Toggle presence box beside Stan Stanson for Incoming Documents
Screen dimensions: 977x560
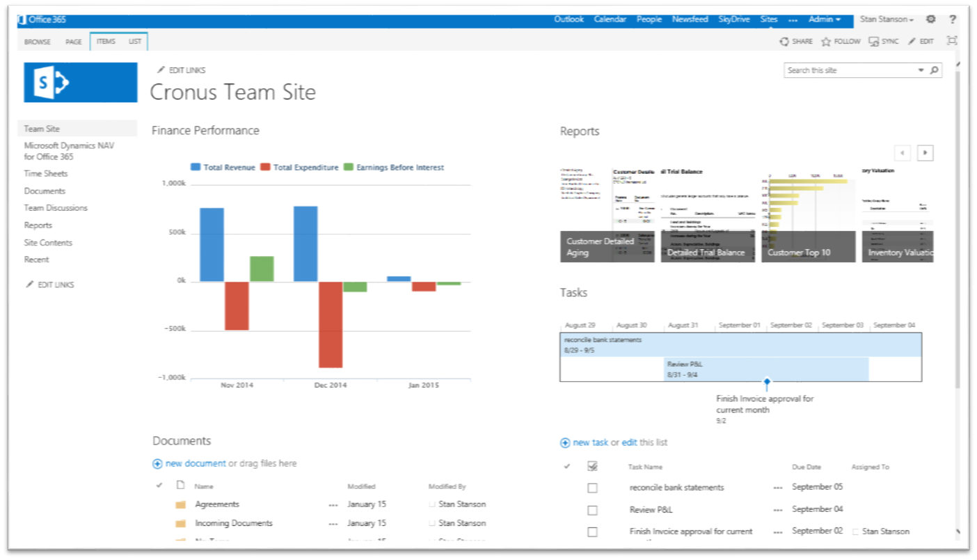click(432, 523)
